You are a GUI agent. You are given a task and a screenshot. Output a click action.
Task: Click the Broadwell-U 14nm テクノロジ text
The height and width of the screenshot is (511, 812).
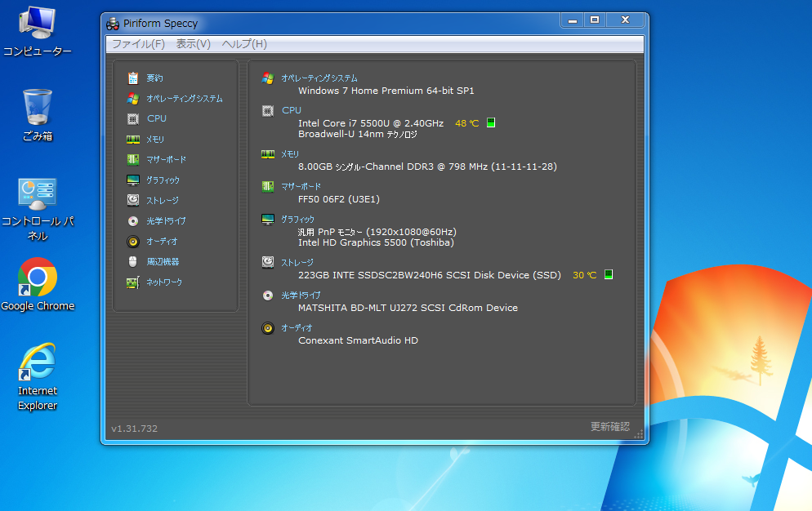(357, 134)
